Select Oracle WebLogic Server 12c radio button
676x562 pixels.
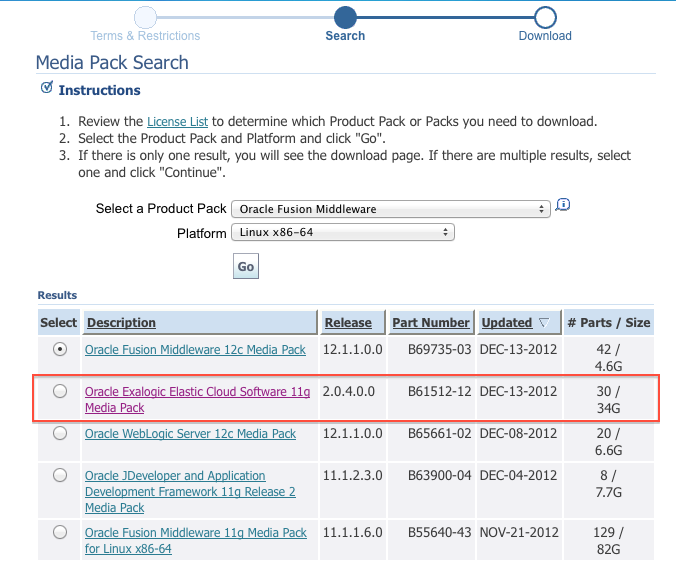pos(60,433)
